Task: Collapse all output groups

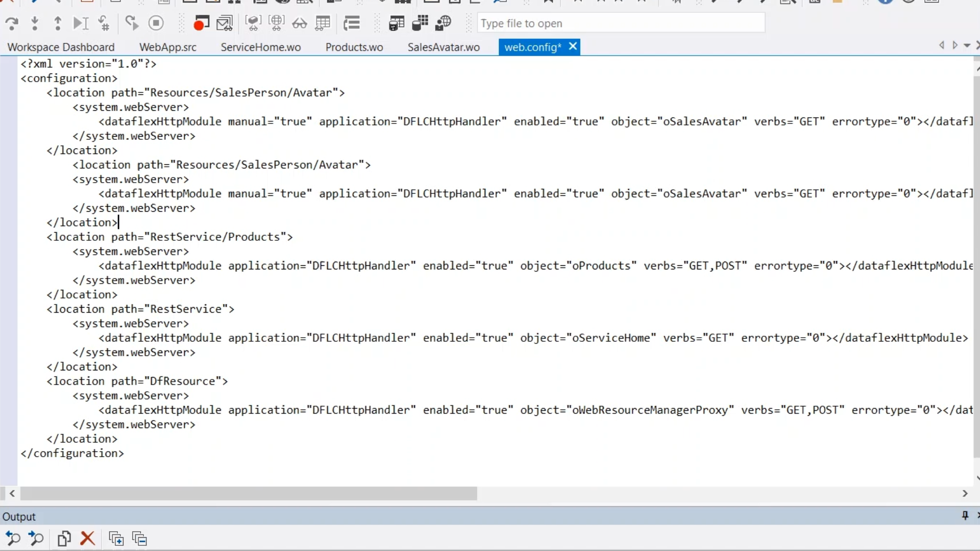Action: (139, 539)
